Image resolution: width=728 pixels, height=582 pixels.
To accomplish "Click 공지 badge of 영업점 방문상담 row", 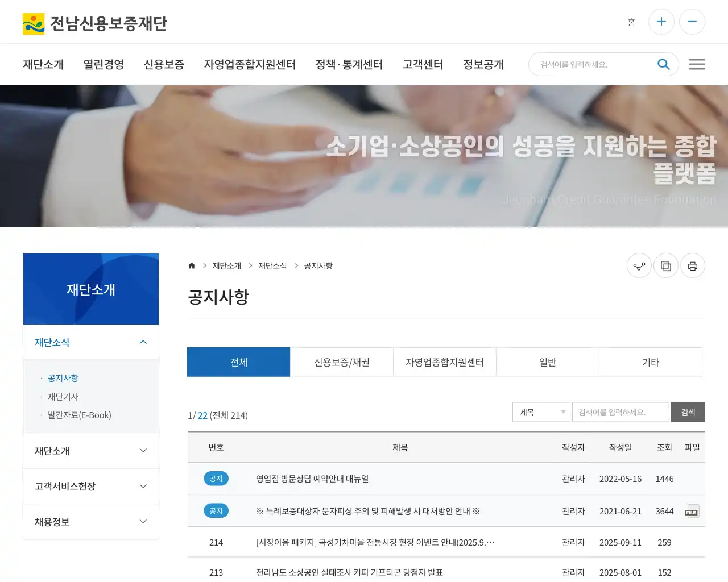I will 216,479.
